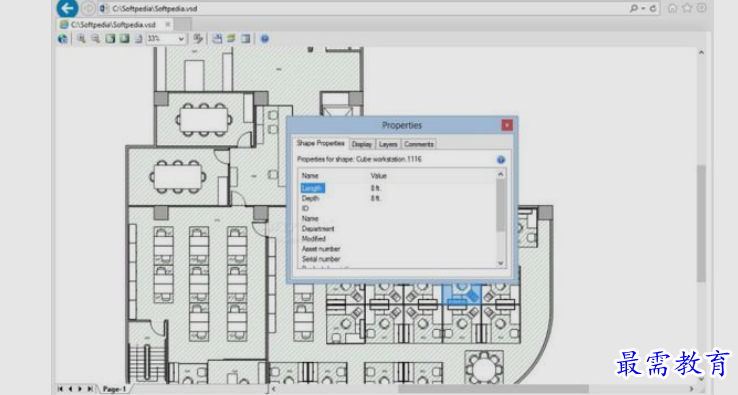Select the Page-1 sheet tab
Screen dimensions: 738x395
tap(114, 389)
